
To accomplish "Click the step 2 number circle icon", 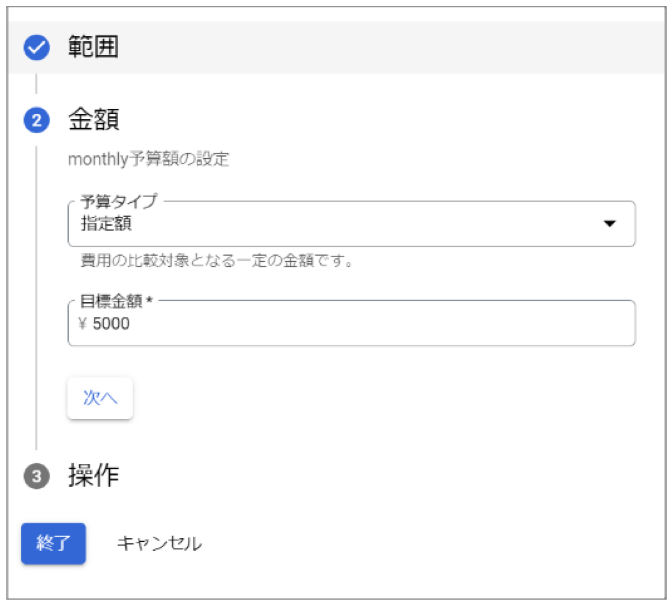I will pyautogui.click(x=36, y=121).
